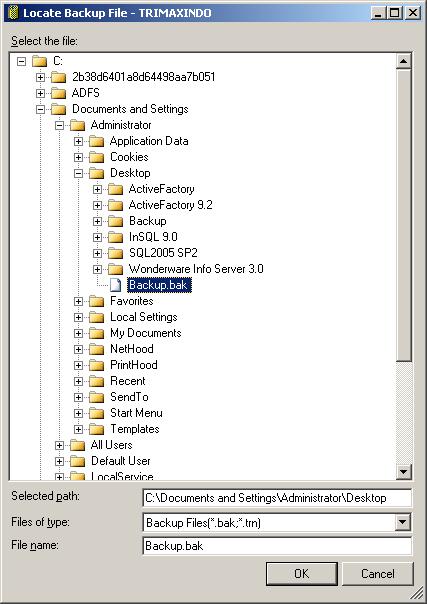Image resolution: width=427 pixels, height=604 pixels.
Task: Click the Backup folder icon
Action: [x=116, y=221]
